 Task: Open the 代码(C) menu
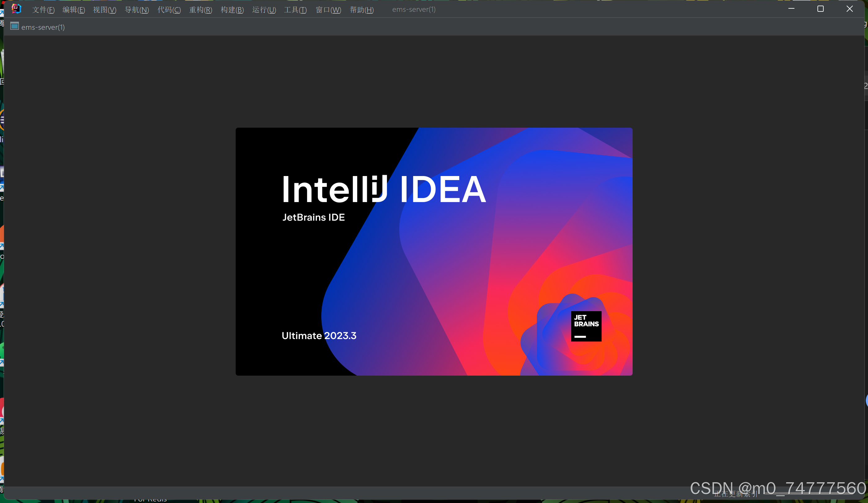[x=169, y=10]
